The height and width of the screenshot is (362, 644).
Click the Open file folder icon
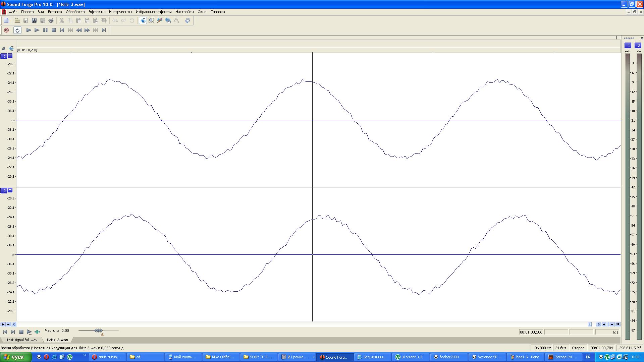pos(17,20)
